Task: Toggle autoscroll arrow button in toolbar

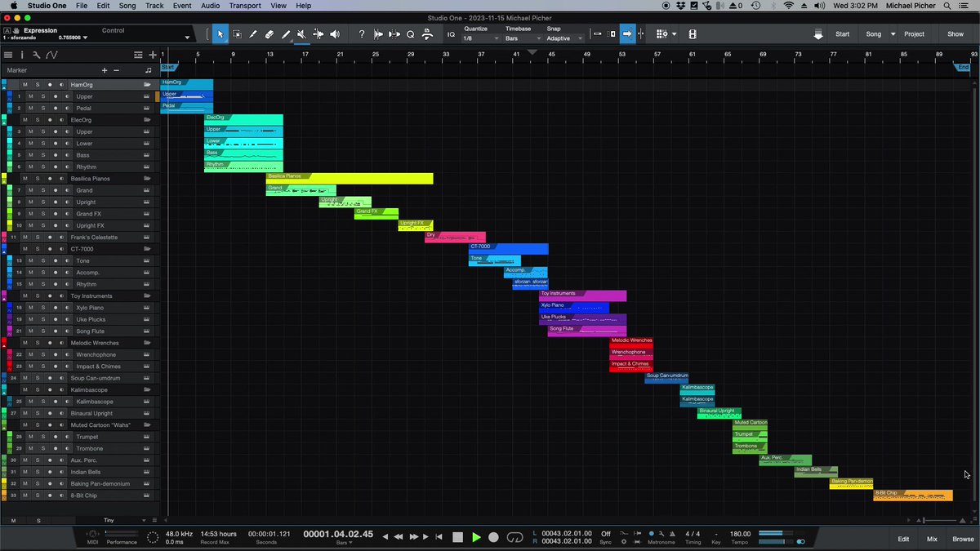Action: coord(627,34)
